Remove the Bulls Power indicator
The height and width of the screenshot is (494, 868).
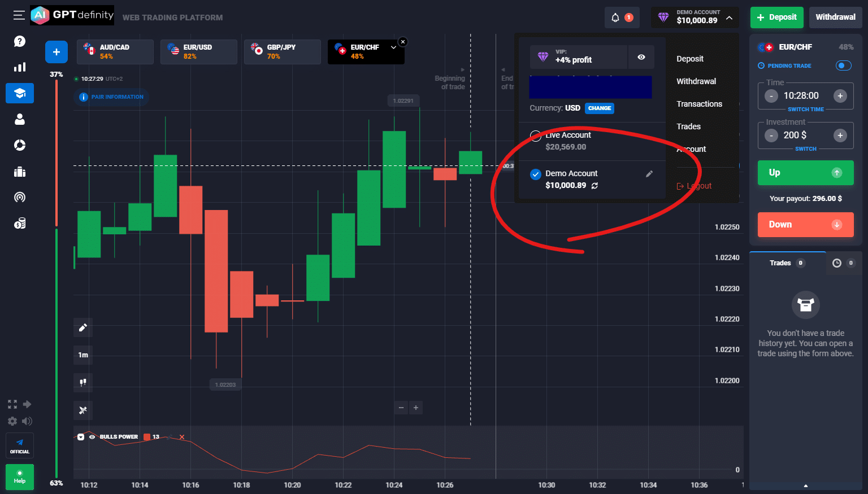point(182,437)
